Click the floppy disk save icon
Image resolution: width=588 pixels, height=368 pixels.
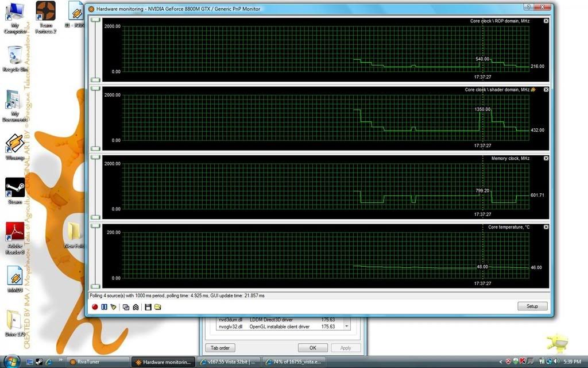coord(148,307)
